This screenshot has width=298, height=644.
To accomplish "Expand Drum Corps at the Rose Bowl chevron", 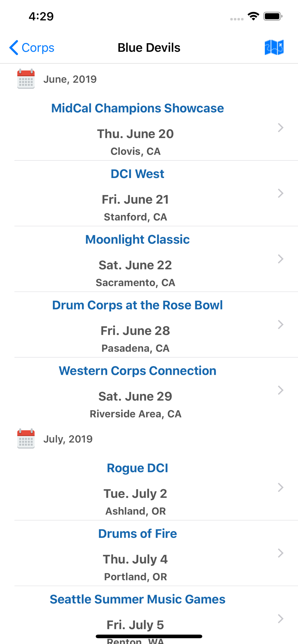I will point(280,325).
